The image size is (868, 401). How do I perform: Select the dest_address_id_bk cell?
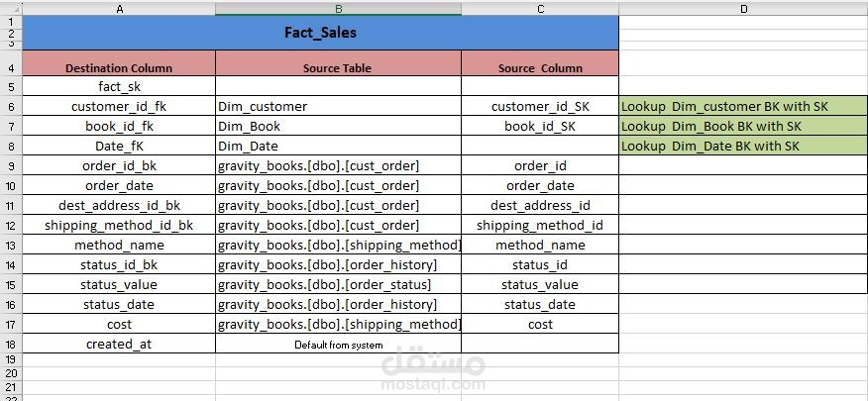pyautogui.click(x=119, y=205)
